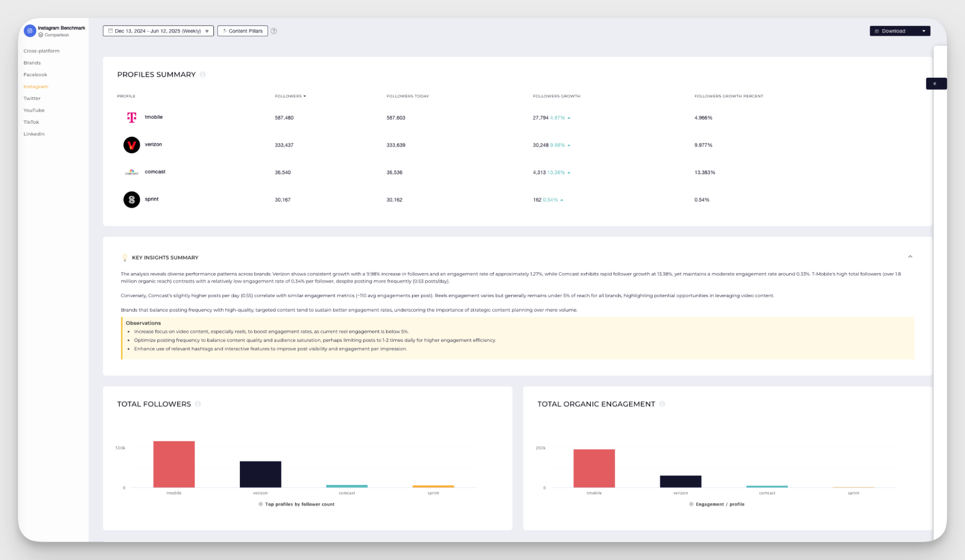Collapse the Key Insights Summary section

pos(910,257)
